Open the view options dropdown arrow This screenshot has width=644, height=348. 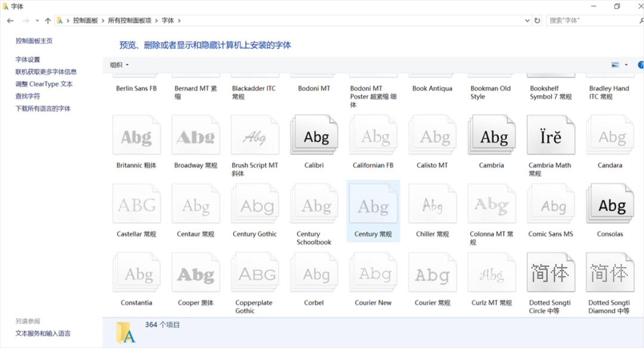(626, 65)
